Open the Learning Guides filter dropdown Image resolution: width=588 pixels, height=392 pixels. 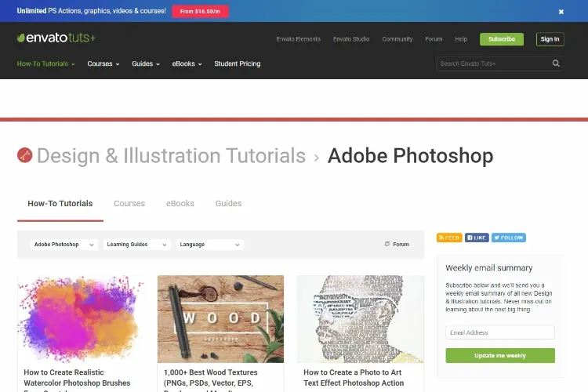[x=137, y=245]
